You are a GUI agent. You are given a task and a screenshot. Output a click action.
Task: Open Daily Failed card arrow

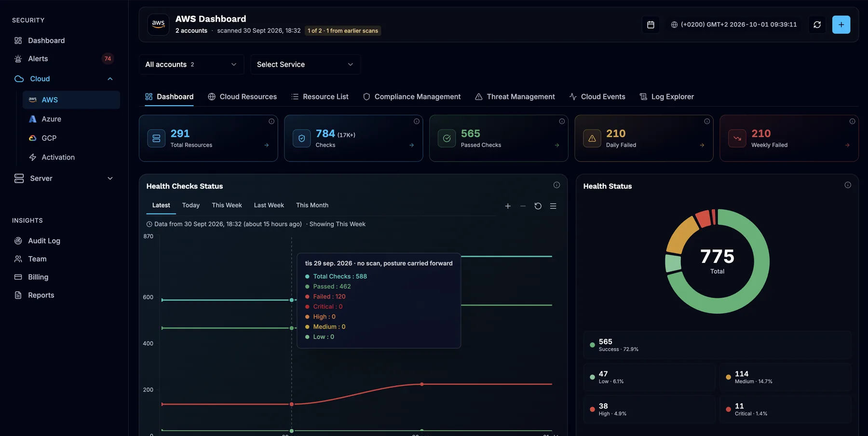pos(702,145)
